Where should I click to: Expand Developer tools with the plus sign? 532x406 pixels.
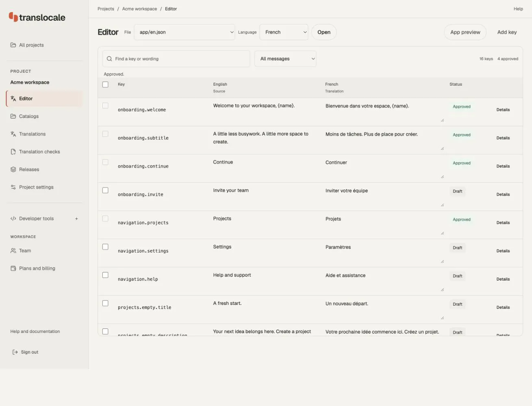(76, 219)
